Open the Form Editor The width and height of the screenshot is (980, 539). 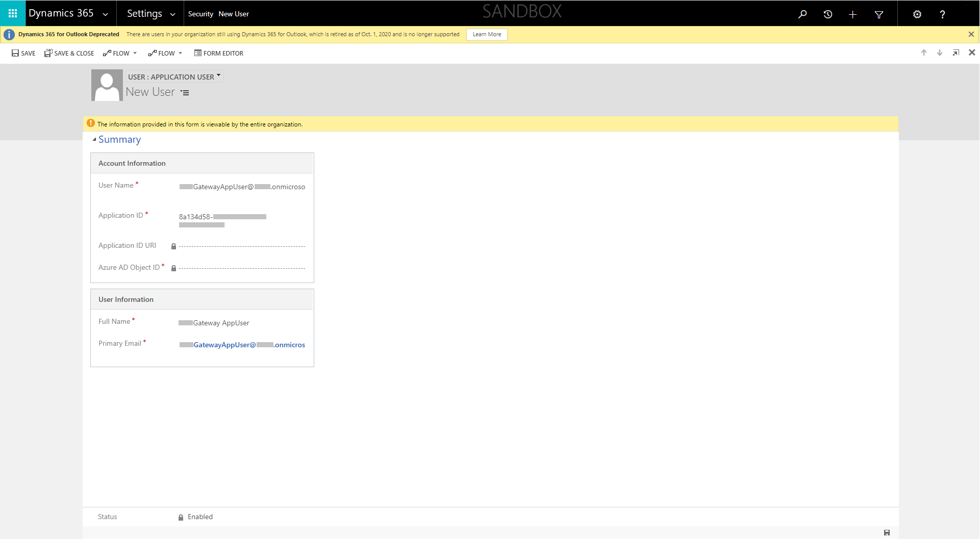pyautogui.click(x=219, y=53)
